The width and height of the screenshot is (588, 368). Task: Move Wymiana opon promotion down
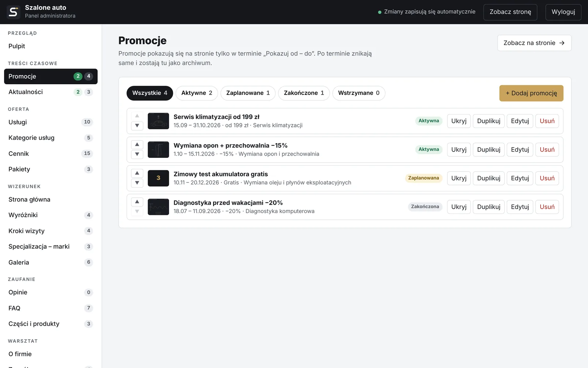point(137,154)
